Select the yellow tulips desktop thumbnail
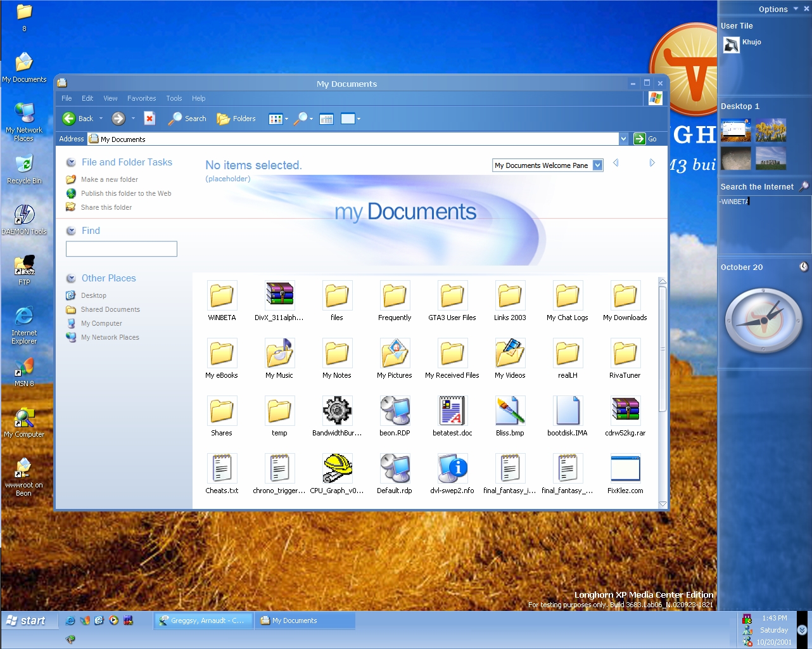Screen dimensions: 812x649 coord(770,130)
